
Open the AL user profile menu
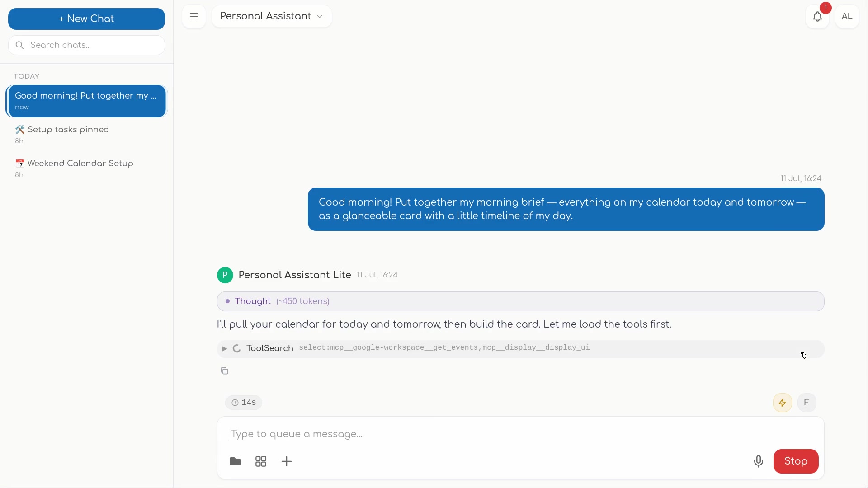click(847, 17)
